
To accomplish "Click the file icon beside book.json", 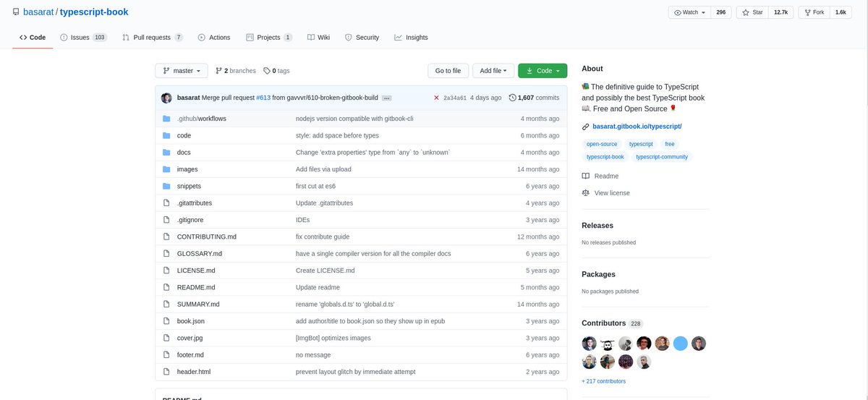I will click(x=166, y=321).
